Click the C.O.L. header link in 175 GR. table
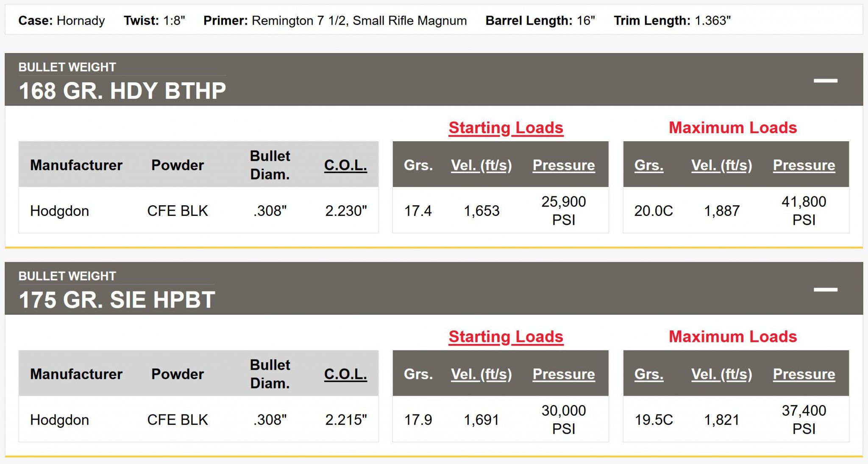 (345, 374)
